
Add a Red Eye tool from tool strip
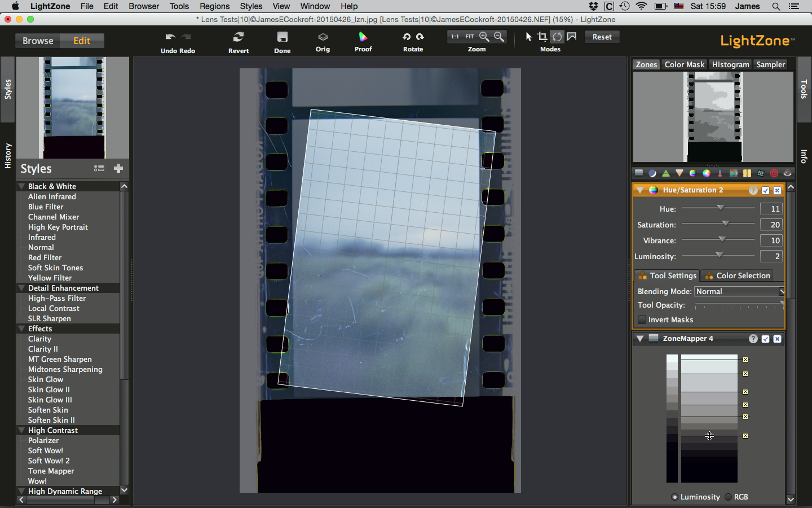(x=788, y=173)
